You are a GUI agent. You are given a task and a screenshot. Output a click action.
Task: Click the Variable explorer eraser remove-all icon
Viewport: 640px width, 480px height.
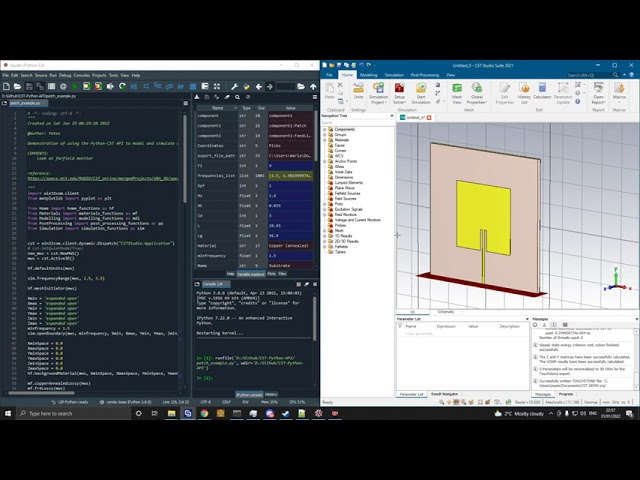point(227,97)
